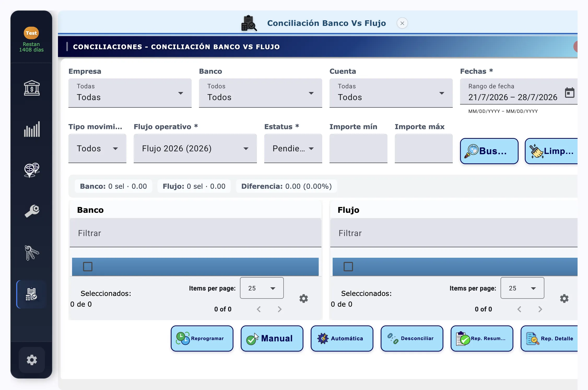The image size is (588, 390).
Task: Expand the Tipo movimiento dropdown
Action: tap(97, 148)
